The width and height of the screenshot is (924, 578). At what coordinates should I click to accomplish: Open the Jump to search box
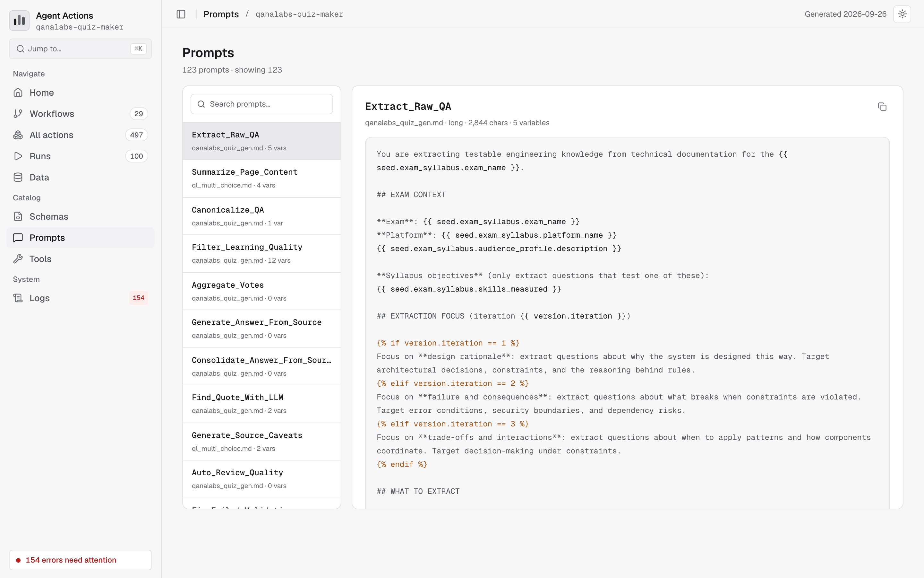(x=81, y=48)
